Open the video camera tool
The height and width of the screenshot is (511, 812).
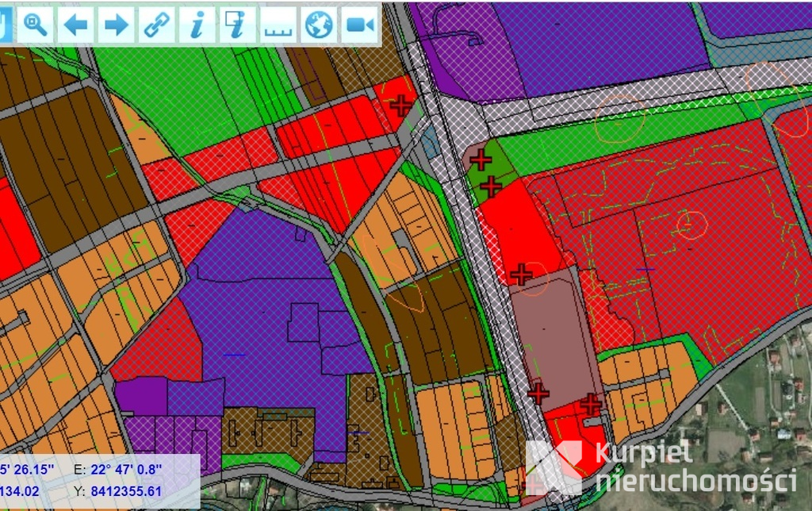click(x=359, y=25)
